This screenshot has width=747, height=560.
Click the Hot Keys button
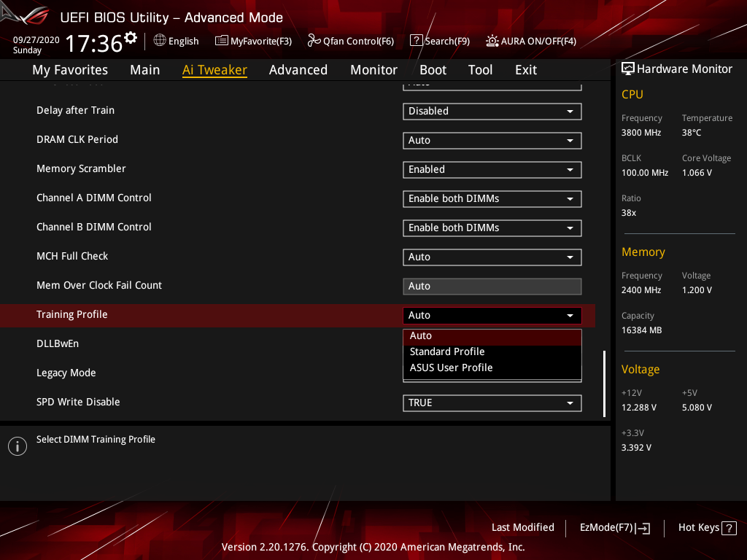[708, 528]
